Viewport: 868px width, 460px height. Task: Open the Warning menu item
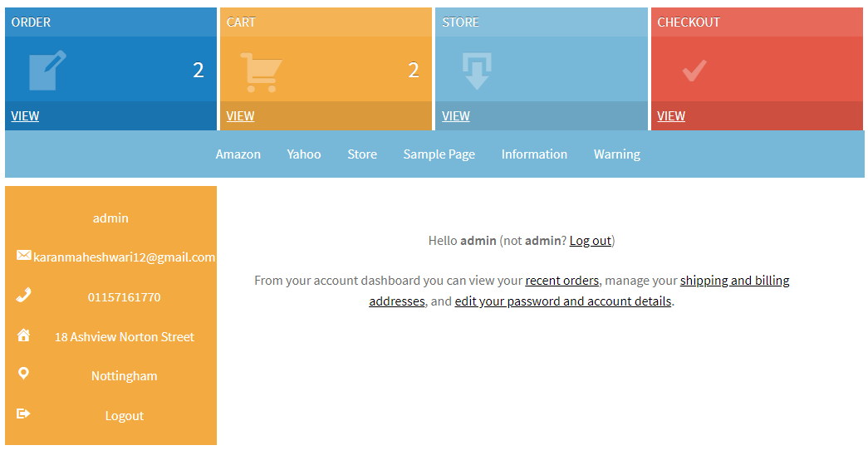tap(616, 154)
